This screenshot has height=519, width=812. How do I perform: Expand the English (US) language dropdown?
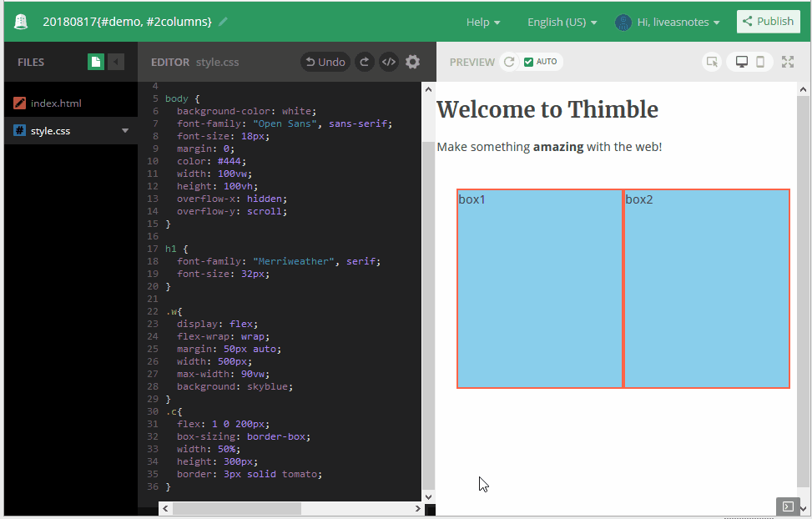pyautogui.click(x=562, y=23)
